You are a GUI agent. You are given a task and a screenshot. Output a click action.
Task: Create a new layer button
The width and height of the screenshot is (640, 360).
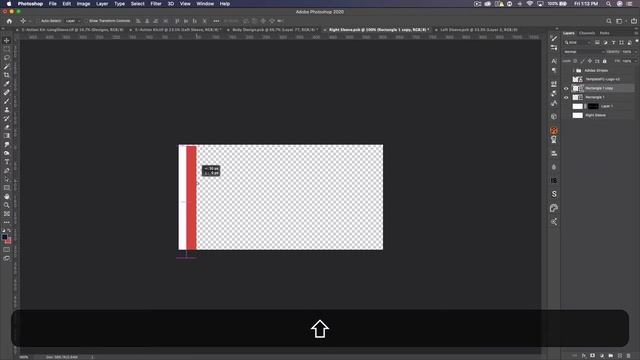(620, 356)
